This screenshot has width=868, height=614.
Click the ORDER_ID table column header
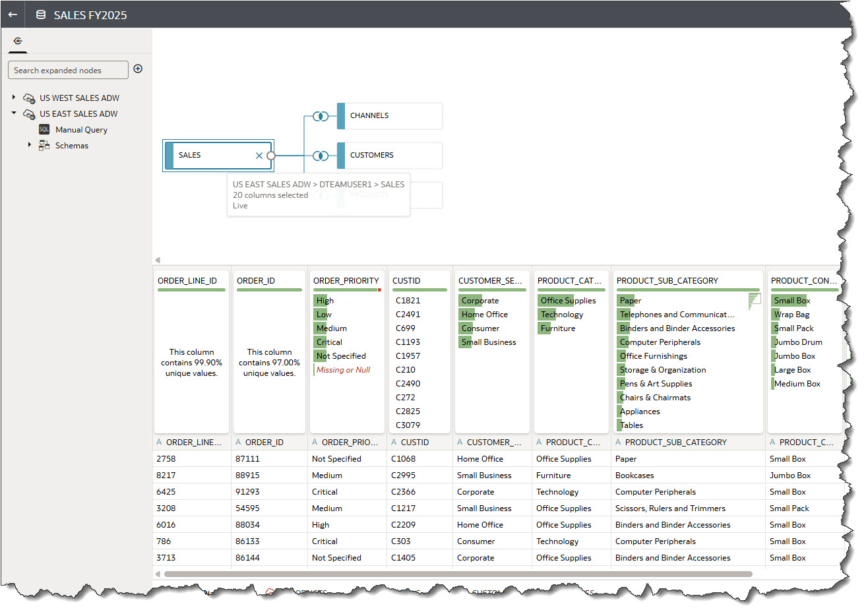[x=270, y=443]
